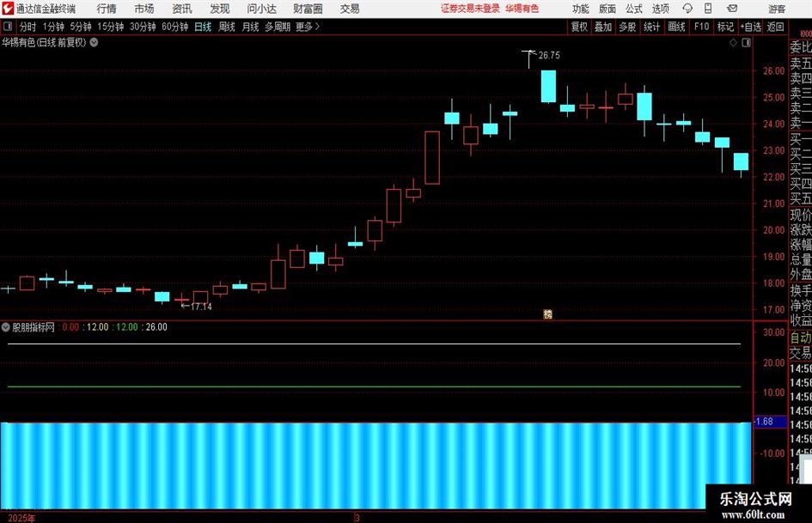Open the 功能 menu
The image size is (812, 523).
581,9
